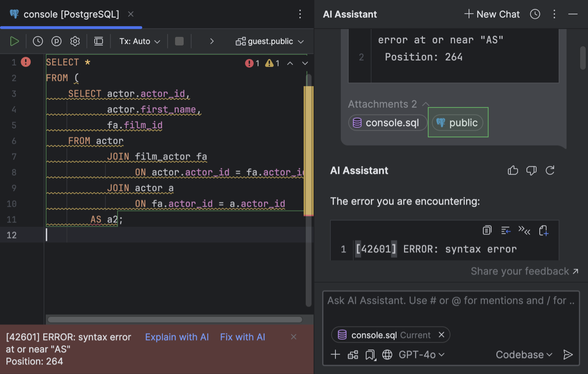Start a New Chat in AI Assistant
The height and width of the screenshot is (374, 588).
click(x=492, y=14)
